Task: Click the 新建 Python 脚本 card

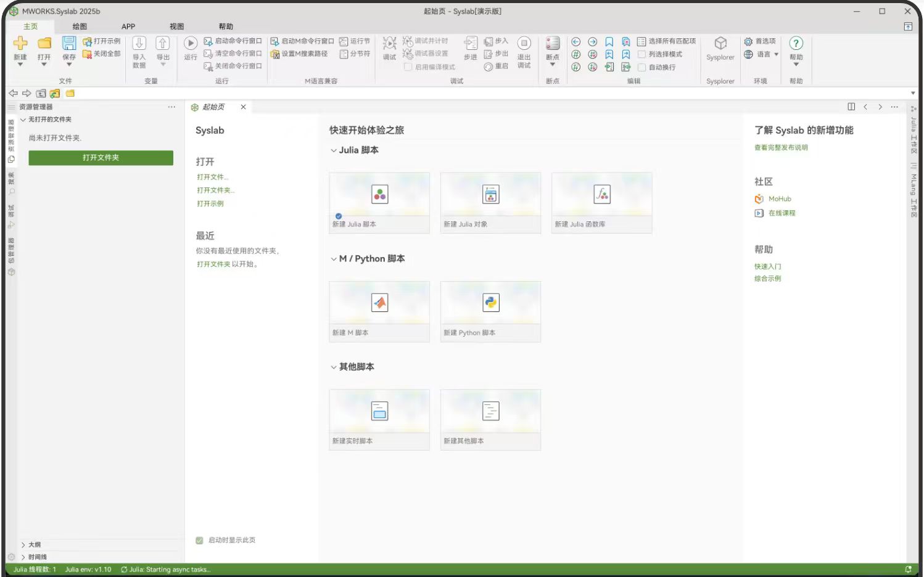Action: point(490,311)
